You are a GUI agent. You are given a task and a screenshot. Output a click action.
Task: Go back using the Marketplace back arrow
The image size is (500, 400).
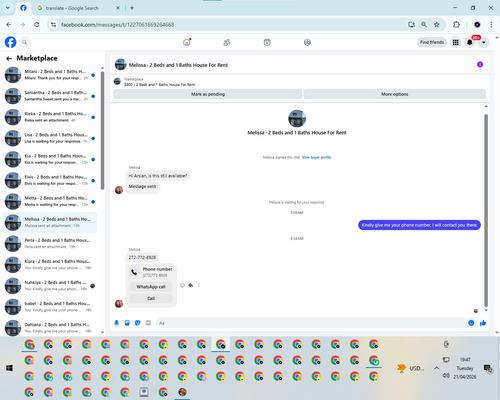[9, 59]
